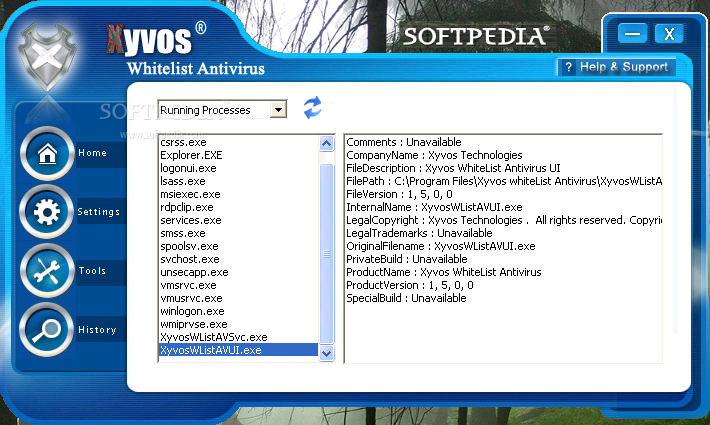This screenshot has height=425, width=710.
Task: Select the Settings menu label
Action: [x=99, y=211]
